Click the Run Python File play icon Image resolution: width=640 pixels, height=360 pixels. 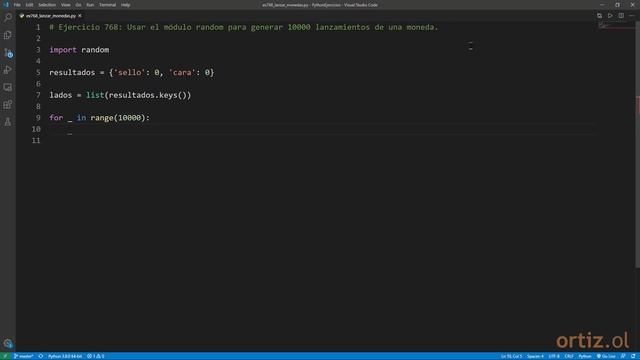tap(610, 16)
